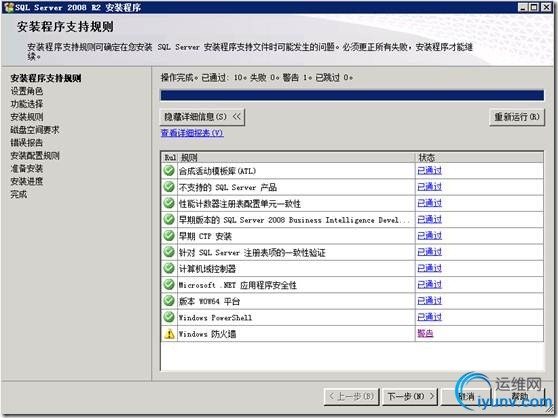Click rule text 合成活动模板库(ATL)
Image resolution: width=558 pixels, height=418 pixels.
217,171
